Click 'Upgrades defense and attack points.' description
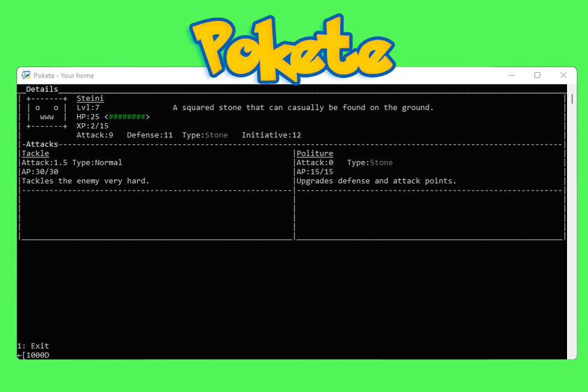The image size is (588, 392). 376,181
